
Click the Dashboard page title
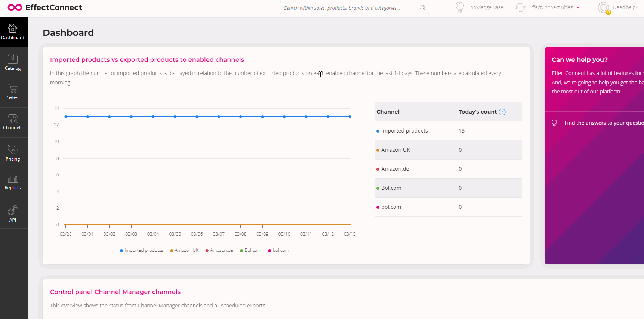[x=68, y=33]
